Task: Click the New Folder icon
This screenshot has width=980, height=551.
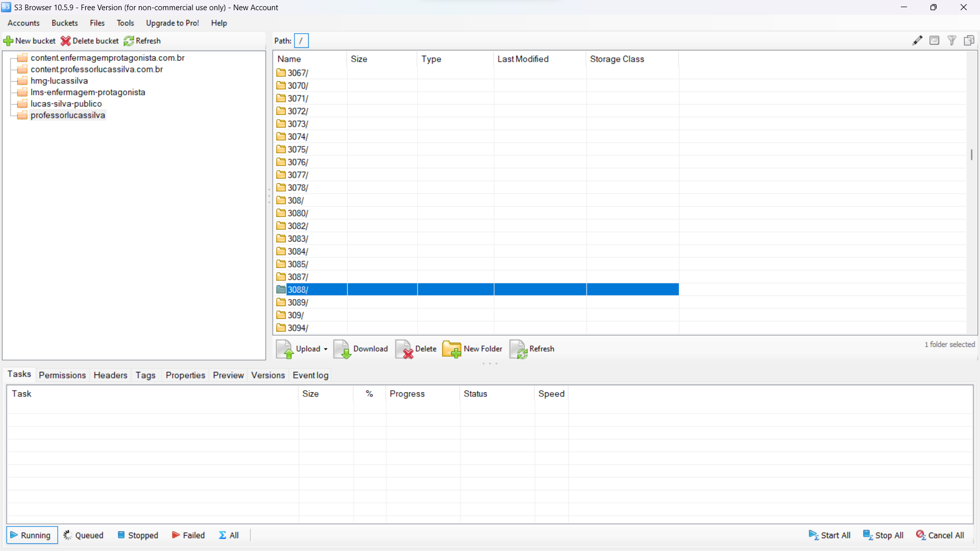Action: pyautogui.click(x=451, y=349)
